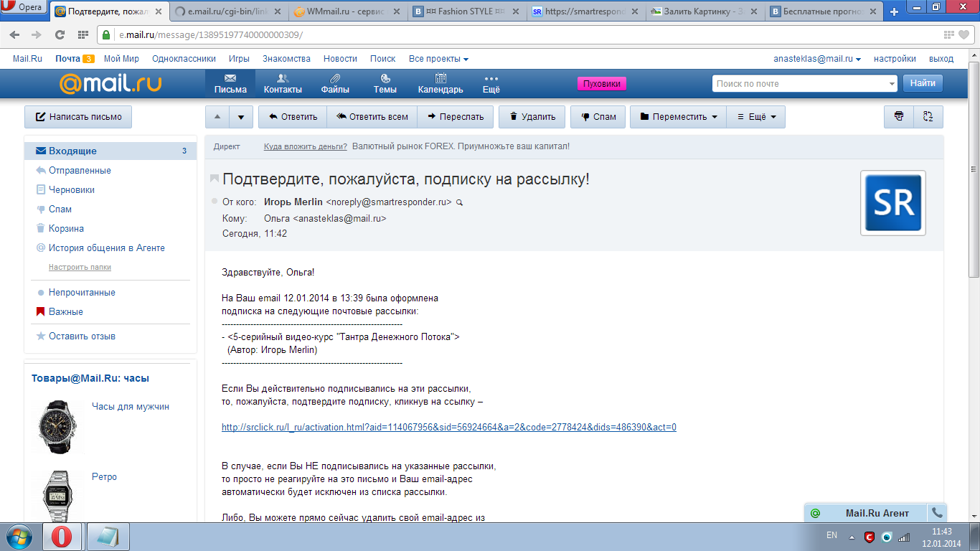Switch to the e.mail.ru/cgi-bin browser tab
The image size is (980, 551).
click(229, 12)
